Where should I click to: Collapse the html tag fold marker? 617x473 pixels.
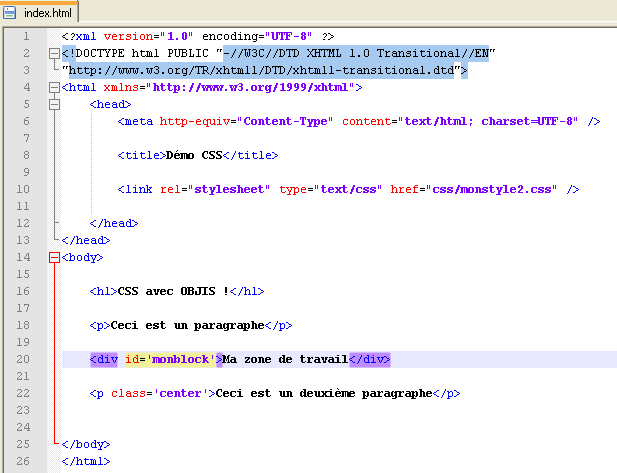pos(54,88)
